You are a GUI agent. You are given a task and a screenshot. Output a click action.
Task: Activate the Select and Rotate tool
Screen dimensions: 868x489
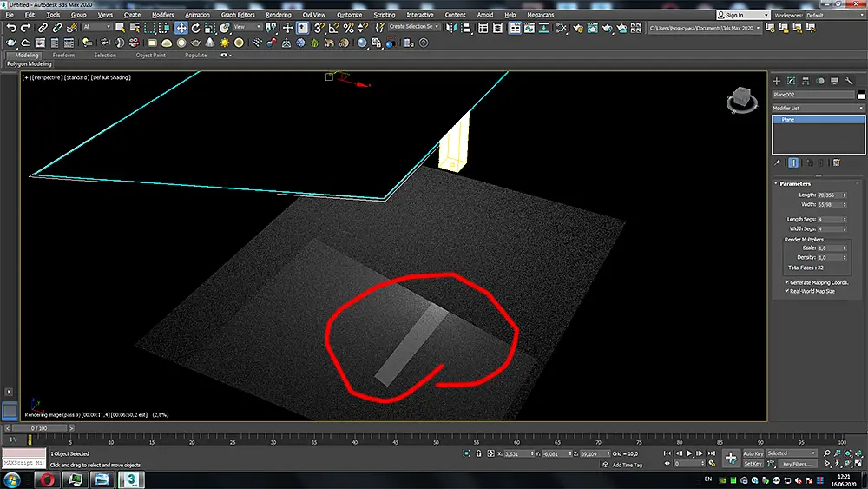(x=195, y=27)
